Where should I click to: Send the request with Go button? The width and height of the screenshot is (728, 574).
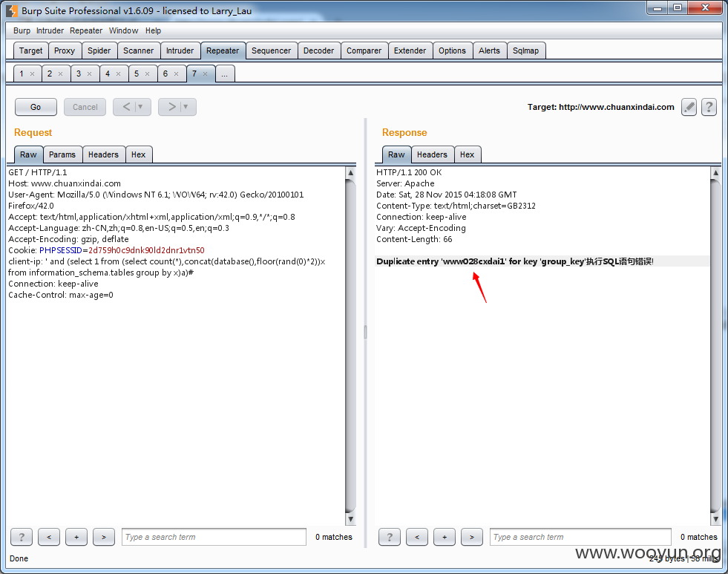click(x=36, y=107)
